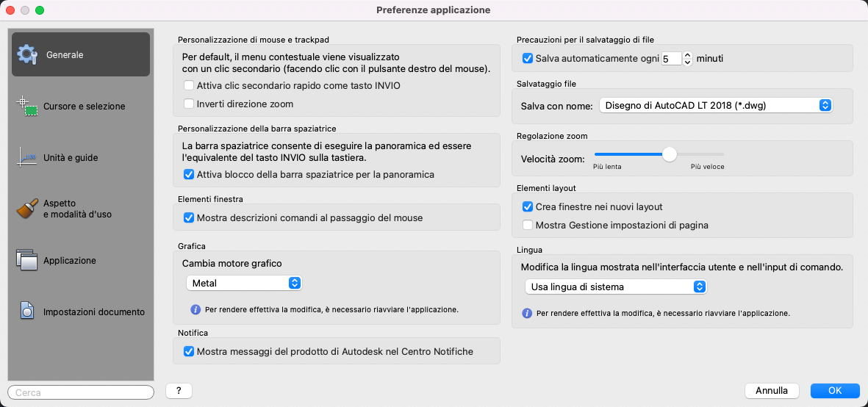Click the Cerca search field
The height and width of the screenshot is (407, 868).
pos(81,392)
